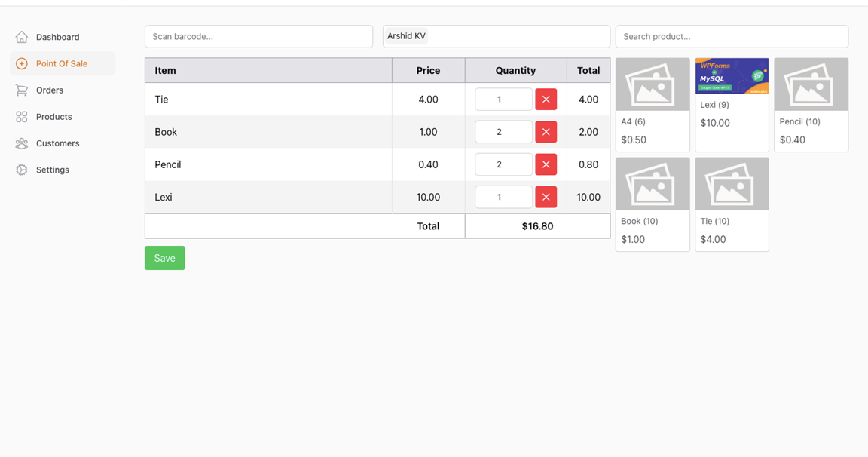This screenshot has height=457, width=868.
Task: Click the 0.80 Pencil total cell
Action: [588, 164]
